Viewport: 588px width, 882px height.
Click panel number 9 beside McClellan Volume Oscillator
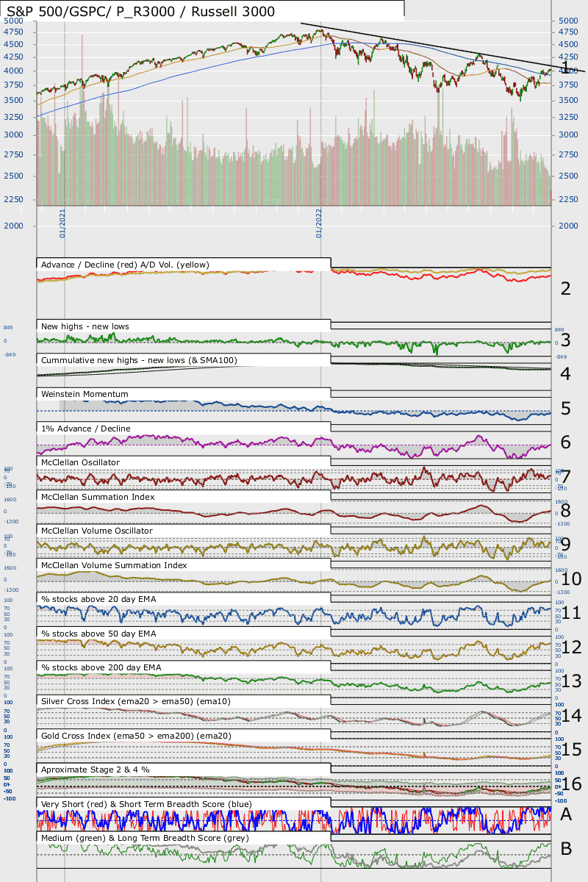[565, 545]
